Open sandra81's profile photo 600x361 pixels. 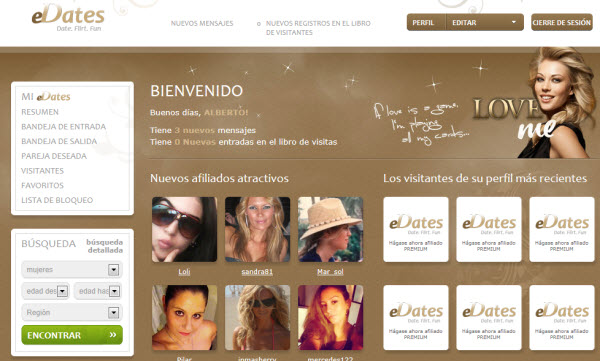click(x=258, y=229)
